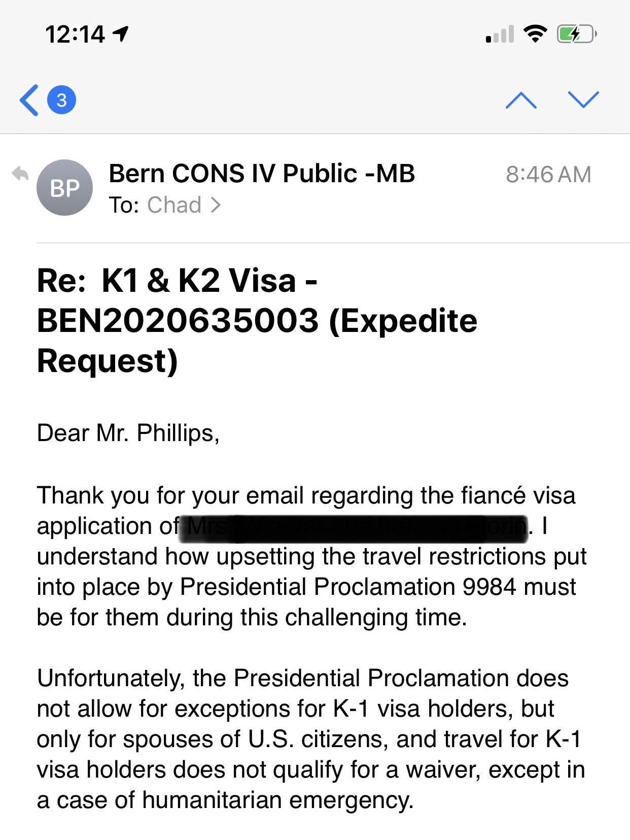
Task: Open sender Bern CONS IV Public -MB
Action: [x=262, y=174]
